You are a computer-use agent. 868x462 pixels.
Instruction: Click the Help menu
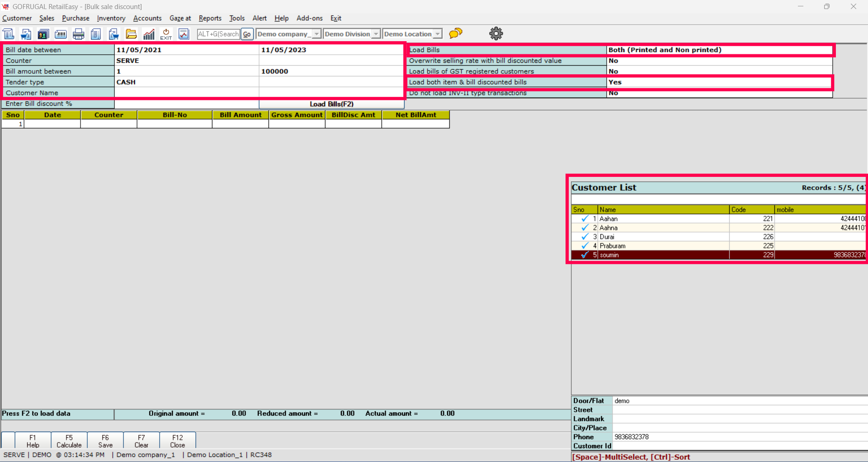pos(281,18)
